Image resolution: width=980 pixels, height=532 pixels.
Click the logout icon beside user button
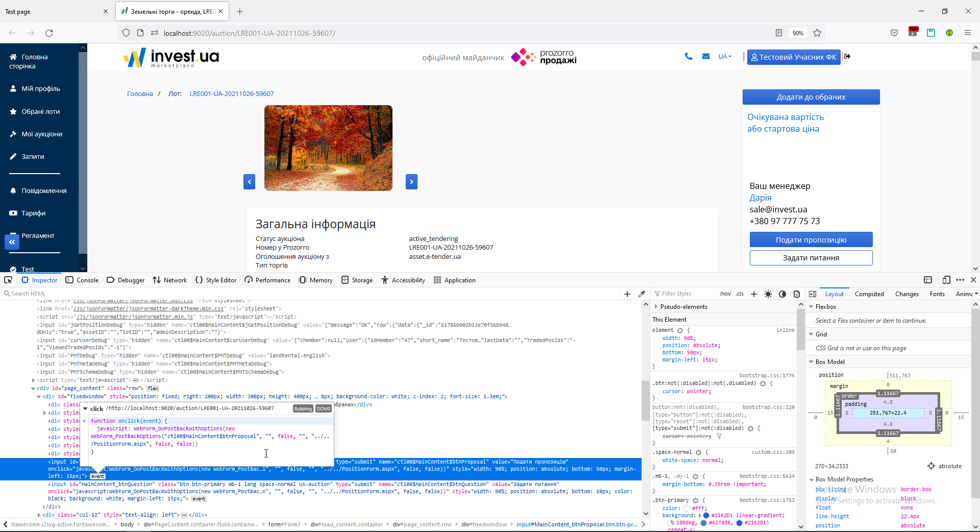[847, 57]
